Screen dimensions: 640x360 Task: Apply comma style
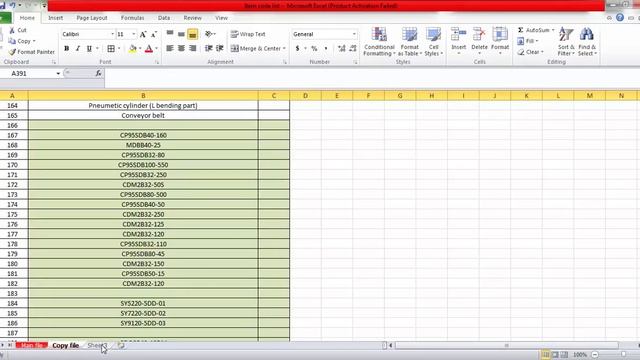[326, 49]
